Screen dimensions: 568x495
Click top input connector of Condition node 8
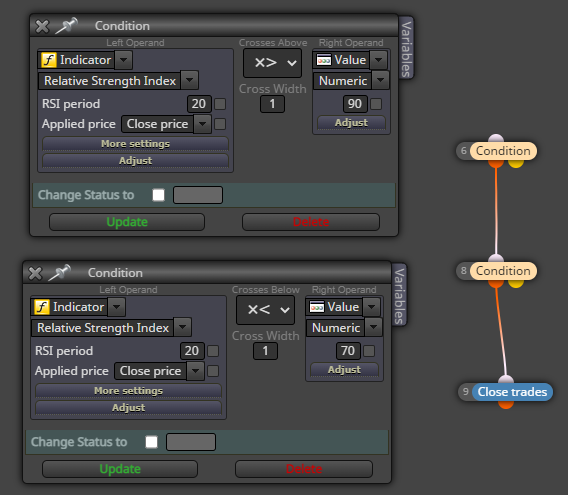(496, 258)
